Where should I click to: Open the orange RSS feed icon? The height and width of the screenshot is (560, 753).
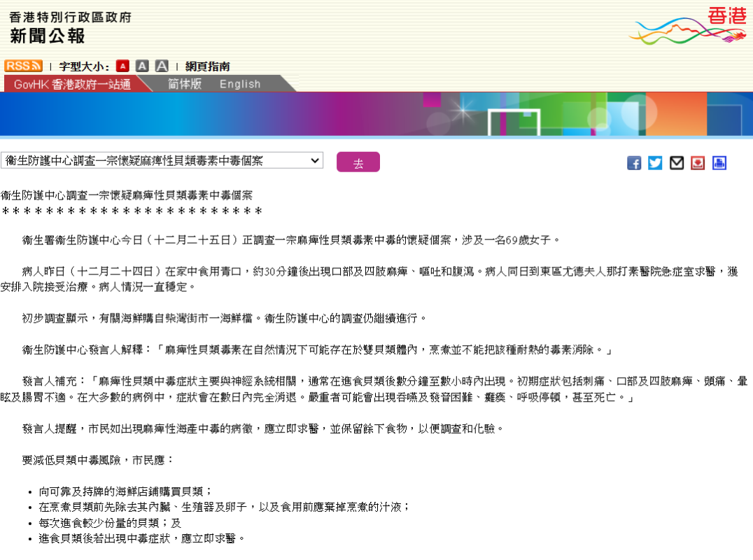(23, 66)
